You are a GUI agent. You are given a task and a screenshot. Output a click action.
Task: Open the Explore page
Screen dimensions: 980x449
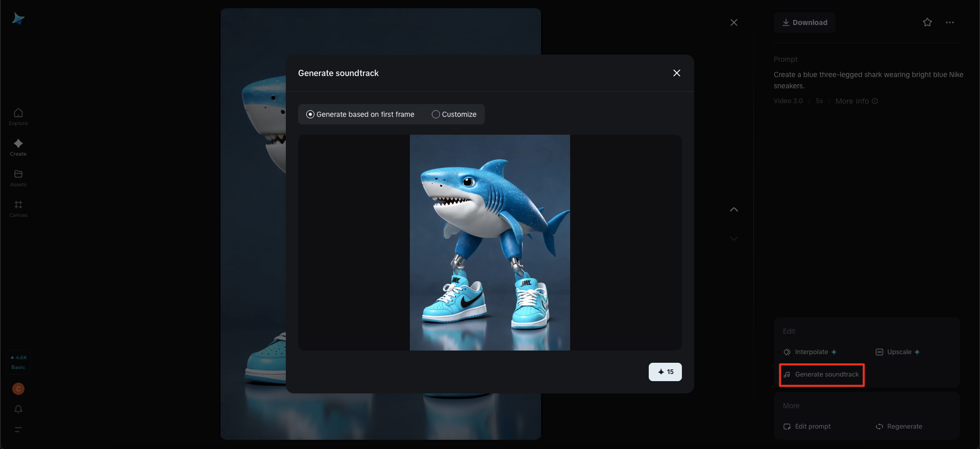tap(18, 117)
